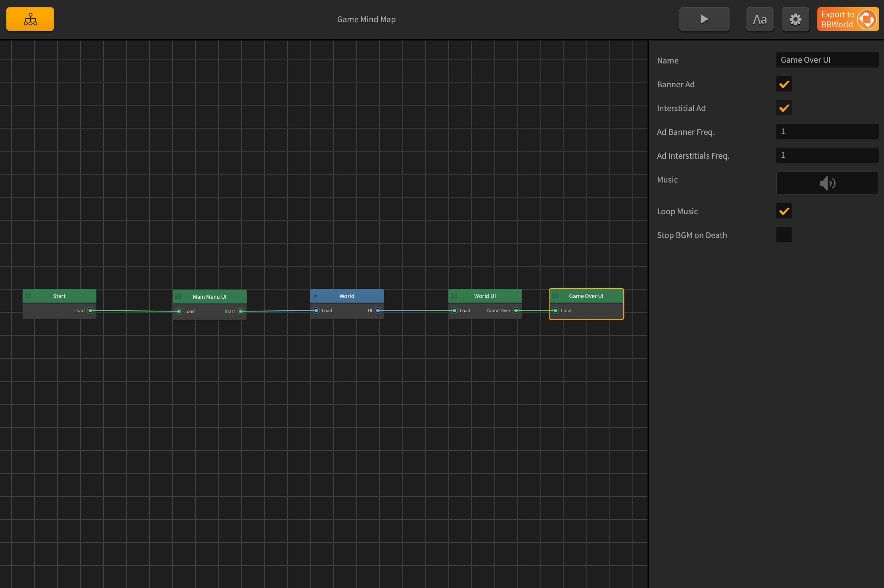Click the arrow icon on World node
The image size is (884, 588).
coord(315,296)
